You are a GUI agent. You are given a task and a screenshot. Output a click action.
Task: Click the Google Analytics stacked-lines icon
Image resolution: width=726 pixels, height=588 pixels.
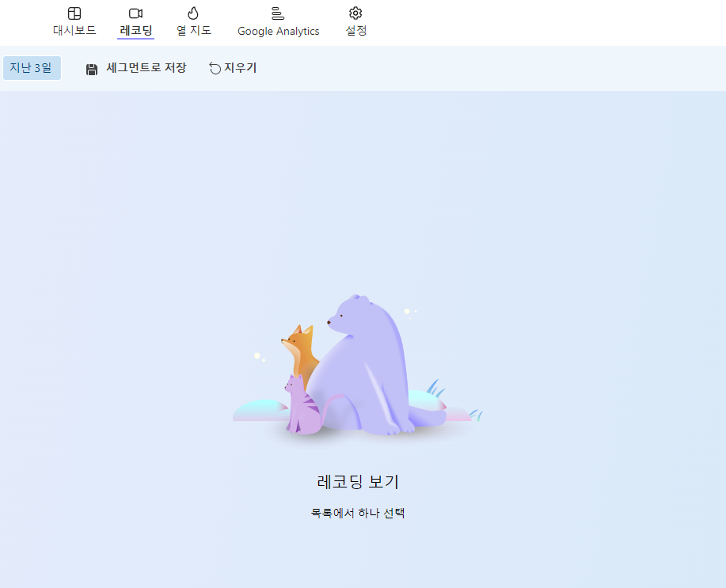[278, 13]
